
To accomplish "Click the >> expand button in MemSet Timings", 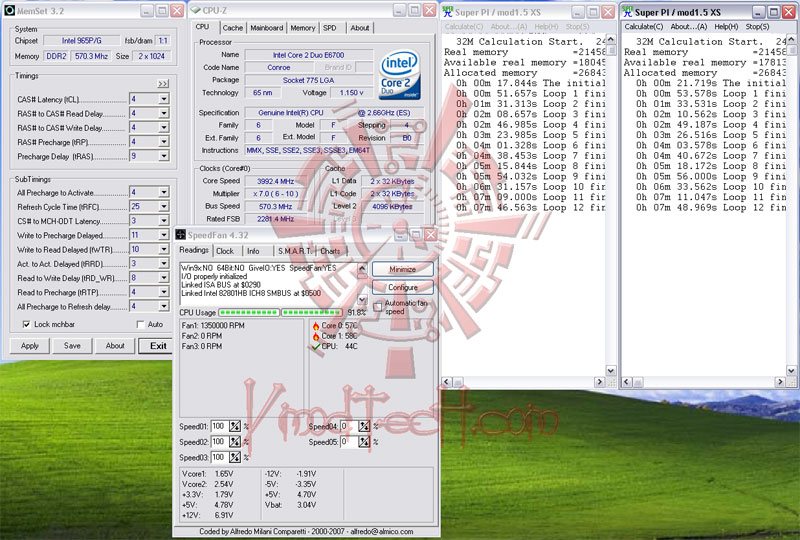I will tap(163, 84).
